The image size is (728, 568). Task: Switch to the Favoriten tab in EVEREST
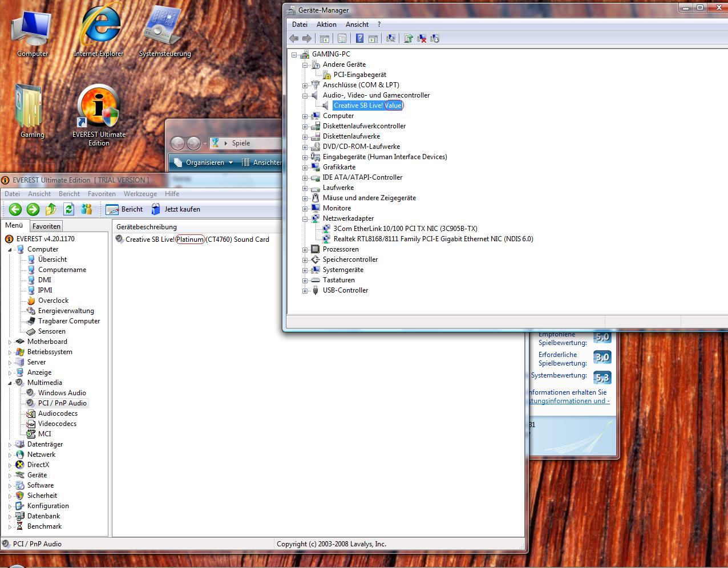point(46,226)
